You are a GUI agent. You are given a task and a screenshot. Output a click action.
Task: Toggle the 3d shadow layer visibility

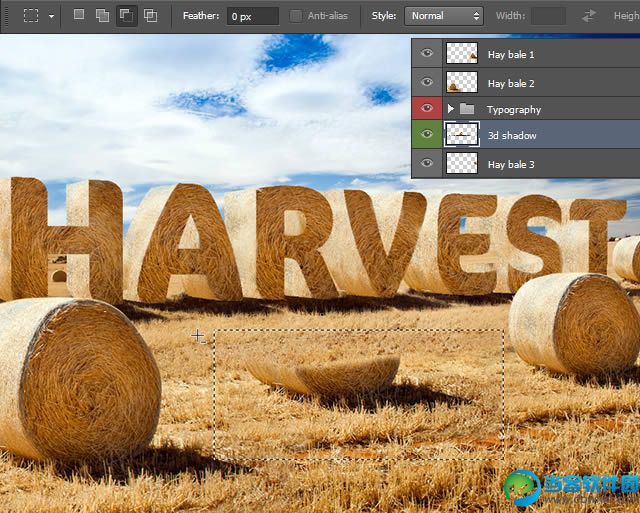coord(427,135)
